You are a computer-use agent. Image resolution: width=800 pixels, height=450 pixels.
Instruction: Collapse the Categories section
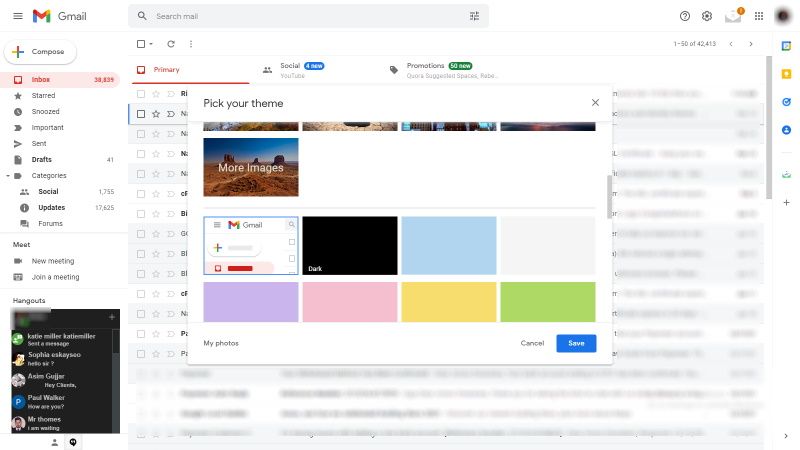click(x=8, y=176)
